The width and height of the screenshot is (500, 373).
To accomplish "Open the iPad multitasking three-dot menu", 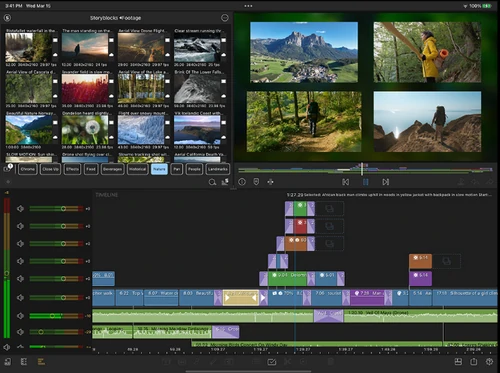I will point(248,6).
